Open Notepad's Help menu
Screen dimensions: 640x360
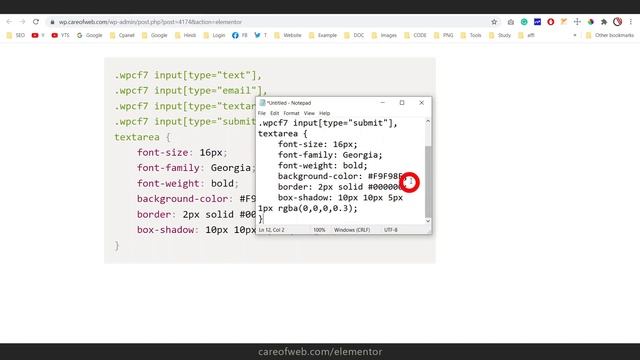(x=324, y=113)
